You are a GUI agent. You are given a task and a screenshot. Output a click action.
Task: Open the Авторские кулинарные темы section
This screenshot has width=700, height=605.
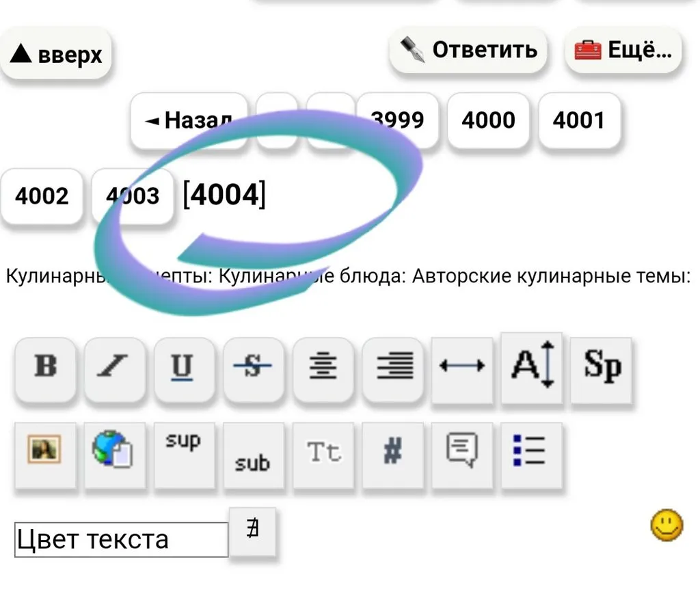tap(547, 276)
